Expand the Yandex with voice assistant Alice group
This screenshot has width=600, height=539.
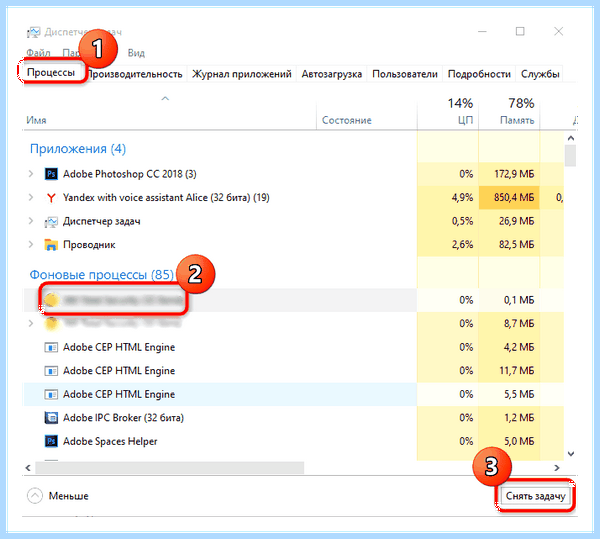31,197
